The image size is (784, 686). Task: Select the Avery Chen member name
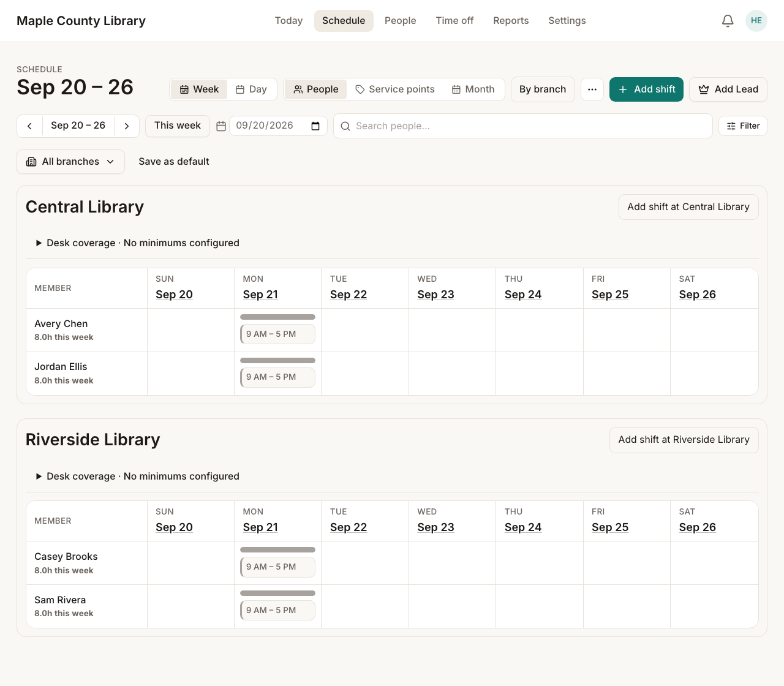pos(61,324)
